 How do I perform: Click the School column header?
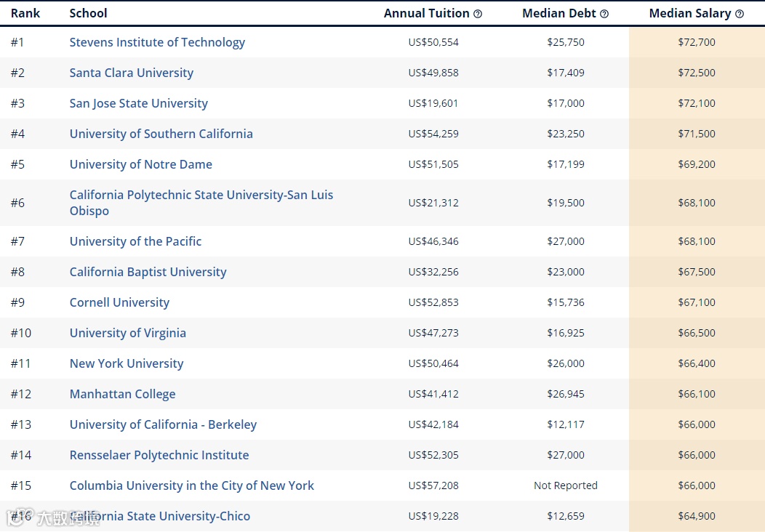[88, 14]
